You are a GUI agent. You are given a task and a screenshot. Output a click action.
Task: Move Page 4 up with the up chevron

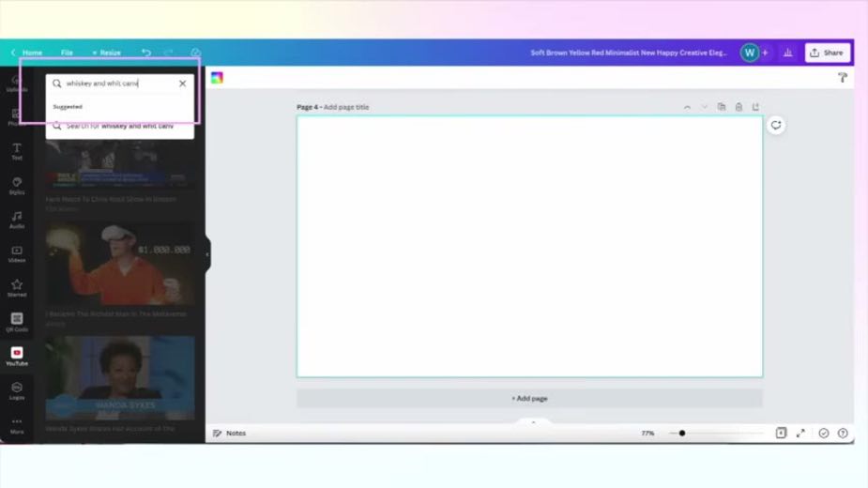(x=687, y=107)
